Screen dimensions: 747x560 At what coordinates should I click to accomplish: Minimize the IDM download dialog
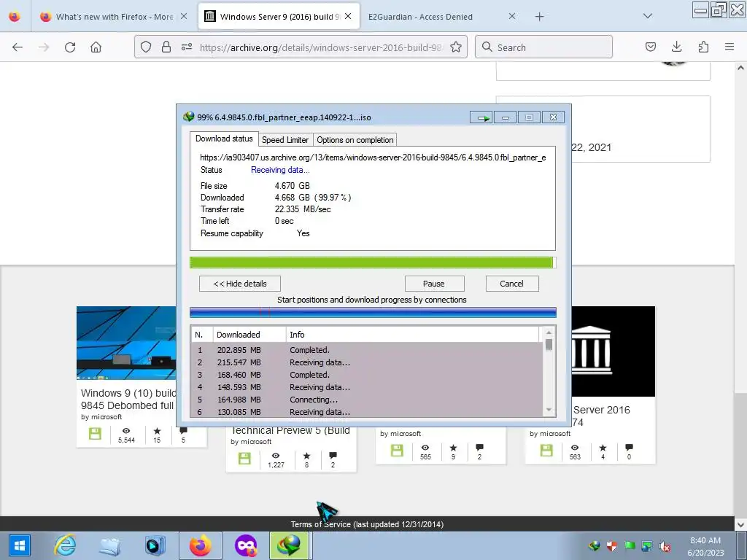[x=505, y=117]
